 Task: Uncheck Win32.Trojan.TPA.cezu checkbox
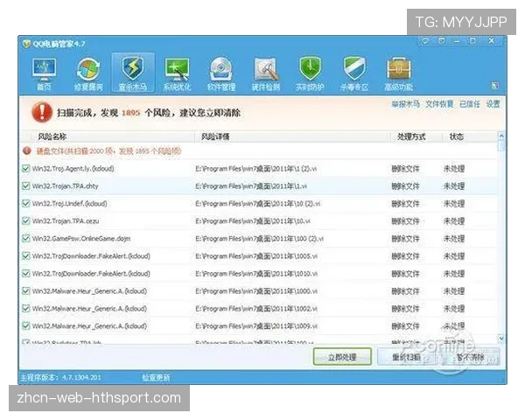click(25, 221)
